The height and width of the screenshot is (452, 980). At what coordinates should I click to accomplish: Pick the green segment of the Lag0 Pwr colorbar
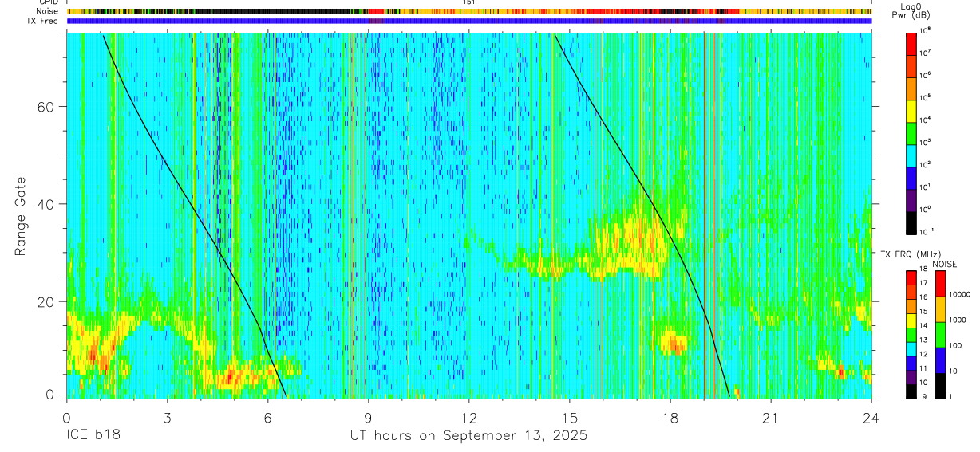911,132
